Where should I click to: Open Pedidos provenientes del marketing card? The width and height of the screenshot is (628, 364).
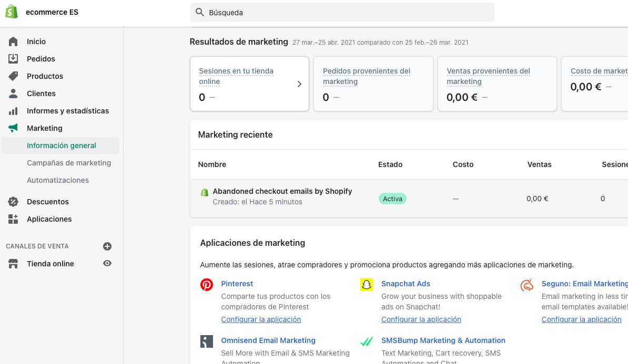click(x=373, y=84)
